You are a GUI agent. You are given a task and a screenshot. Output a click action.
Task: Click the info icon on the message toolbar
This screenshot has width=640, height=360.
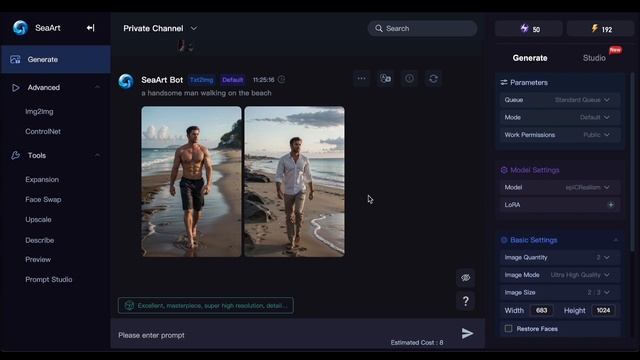coord(409,78)
